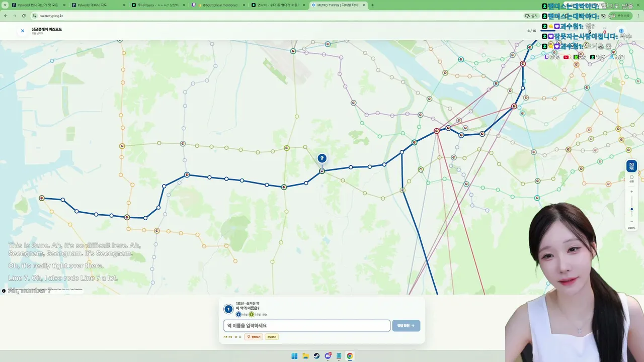644x362 pixels.
Task: Close the 연나비 stream tab
Action: (x=304, y=5)
